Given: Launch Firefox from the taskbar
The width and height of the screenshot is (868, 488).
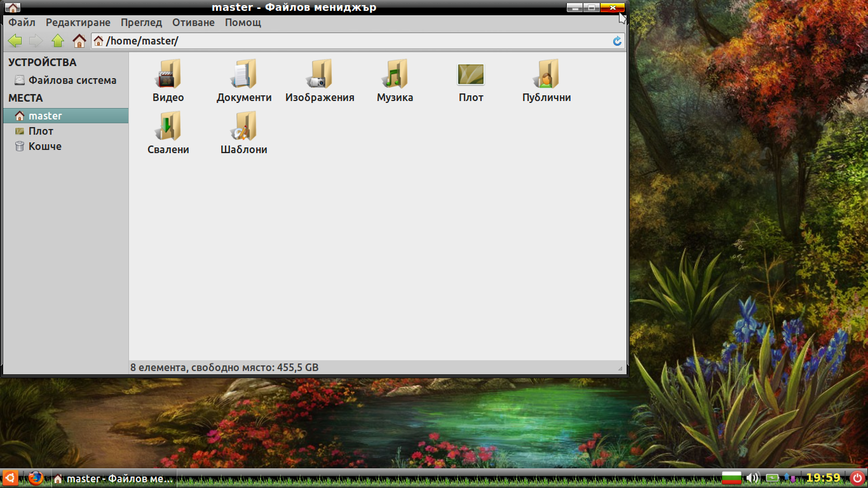Looking at the screenshot, I should [x=36, y=478].
